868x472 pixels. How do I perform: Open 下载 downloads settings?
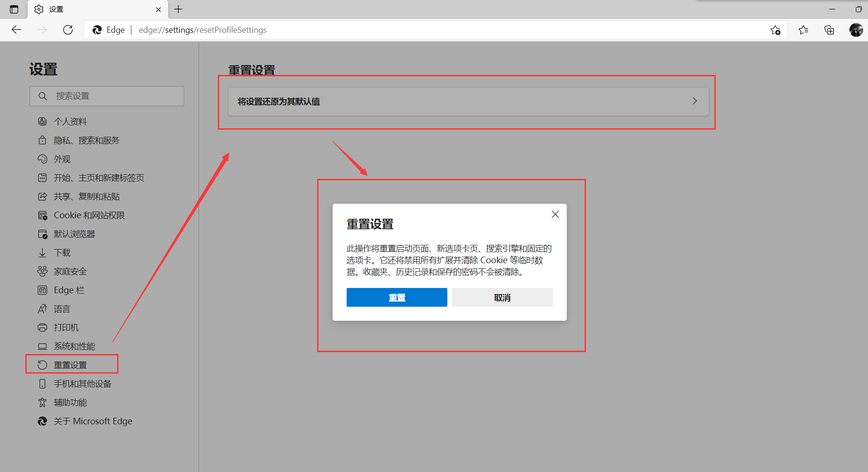coord(61,252)
